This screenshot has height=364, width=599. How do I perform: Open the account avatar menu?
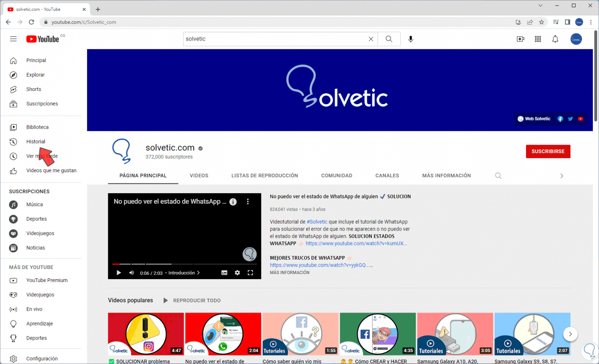click(x=576, y=39)
